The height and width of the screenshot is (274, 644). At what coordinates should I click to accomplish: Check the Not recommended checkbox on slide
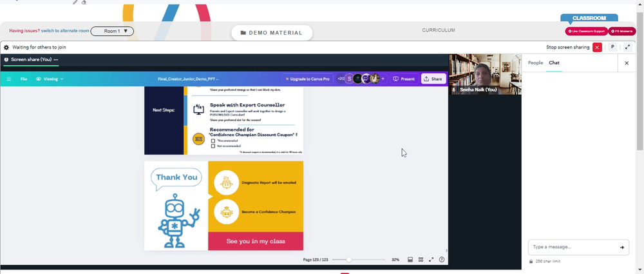point(213,146)
